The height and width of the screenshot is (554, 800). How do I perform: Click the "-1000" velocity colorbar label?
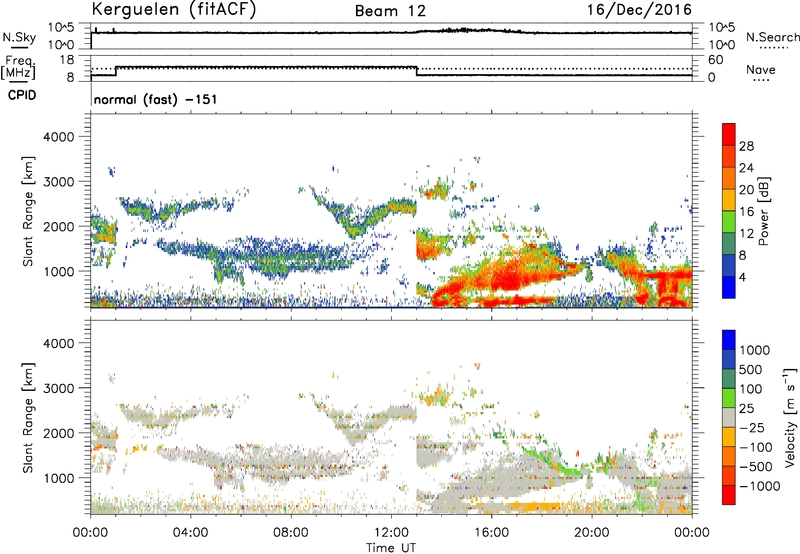point(759,486)
